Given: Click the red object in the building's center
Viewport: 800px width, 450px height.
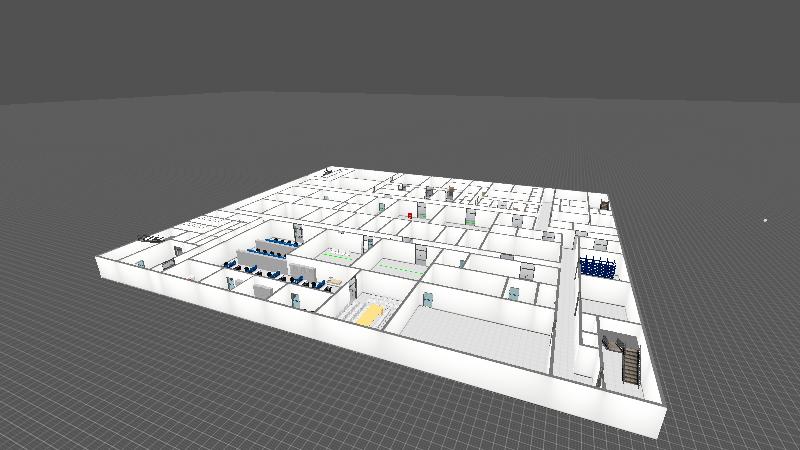Looking at the screenshot, I should (x=410, y=213).
